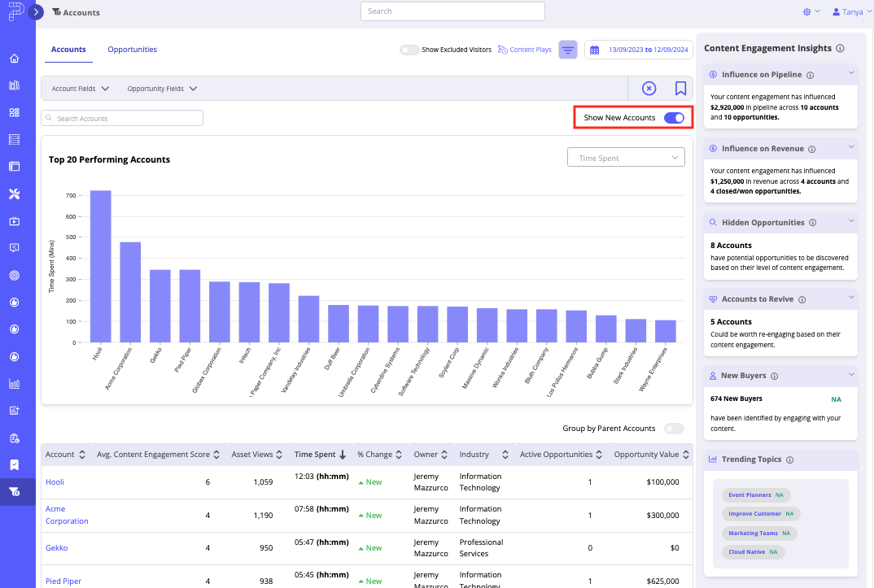
Task: Click the save bookmark icon in filter bar
Action: click(x=680, y=88)
